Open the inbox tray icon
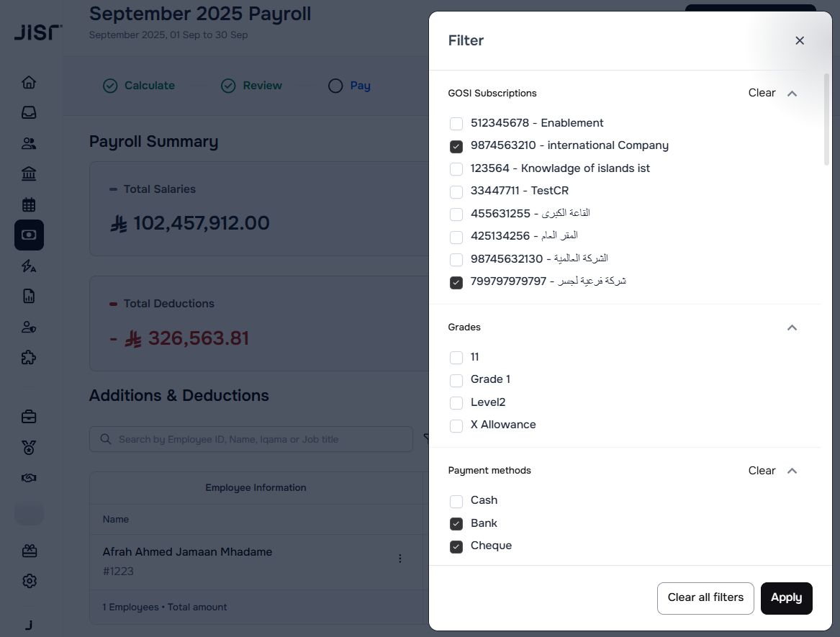Viewport: 840px width, 637px height. 29,113
